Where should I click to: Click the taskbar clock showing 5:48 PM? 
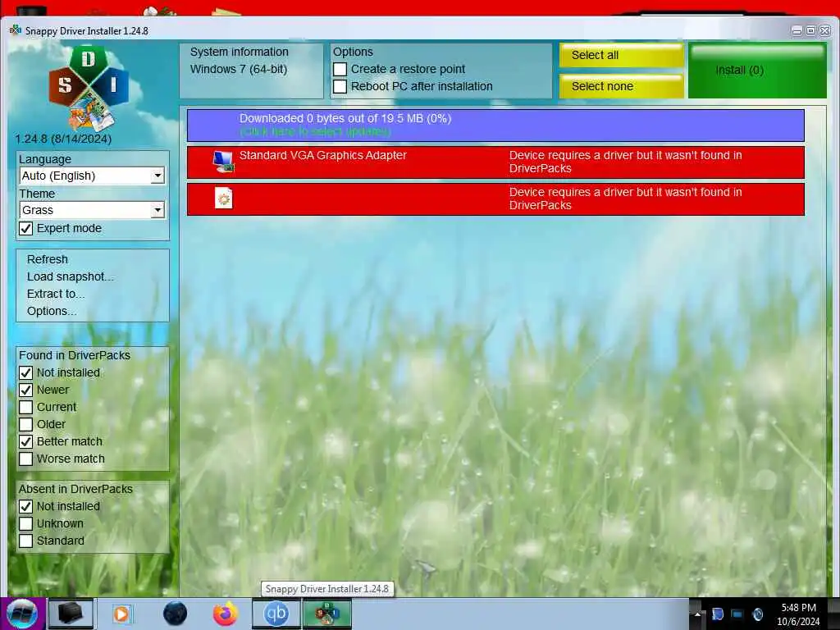pyautogui.click(x=798, y=614)
